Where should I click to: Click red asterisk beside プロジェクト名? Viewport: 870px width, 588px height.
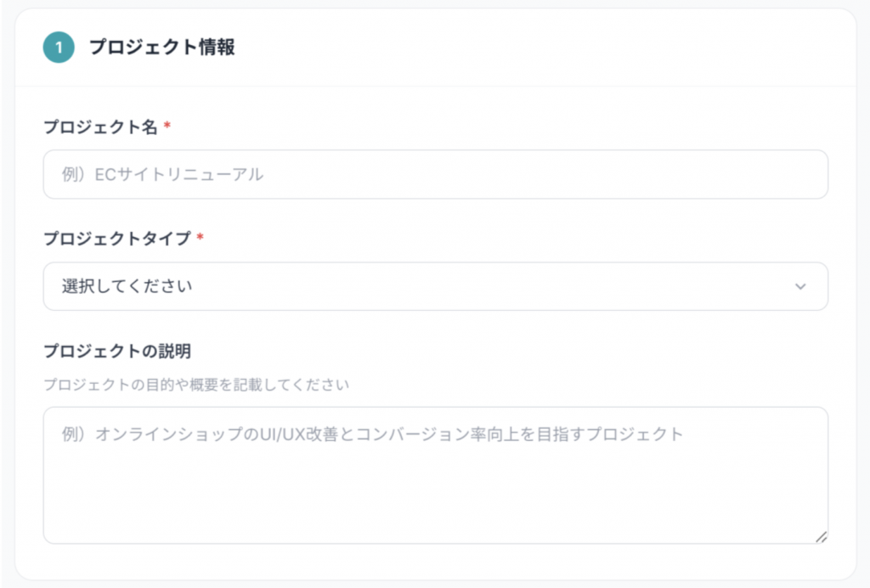click(x=167, y=127)
